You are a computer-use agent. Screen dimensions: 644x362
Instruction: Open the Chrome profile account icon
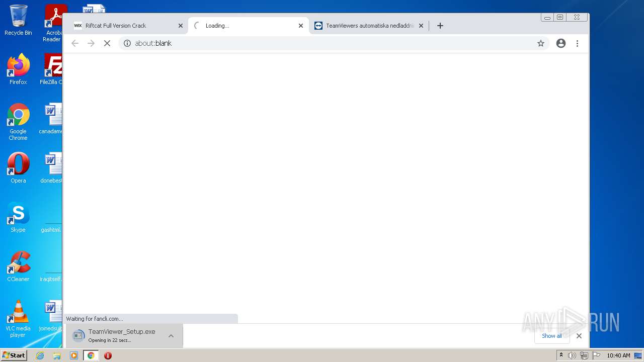coord(561,43)
